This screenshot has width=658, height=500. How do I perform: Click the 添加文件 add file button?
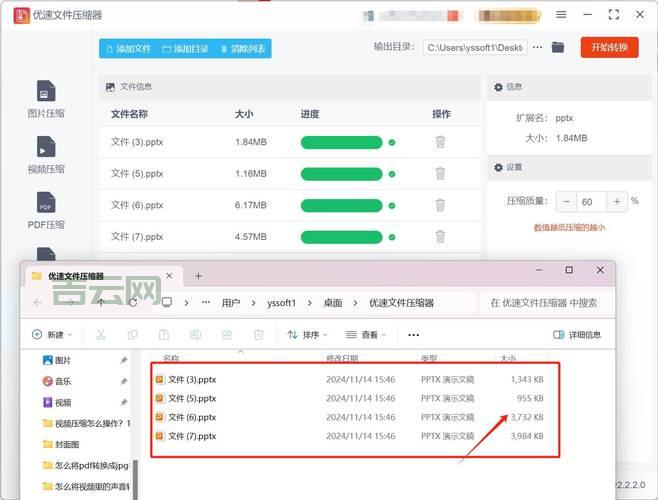(128, 49)
